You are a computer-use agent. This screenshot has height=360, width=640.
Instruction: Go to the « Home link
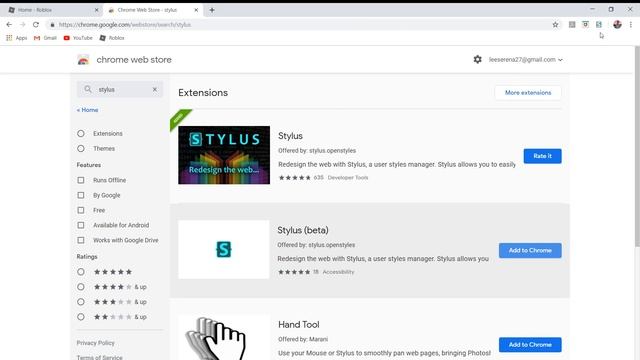87,110
